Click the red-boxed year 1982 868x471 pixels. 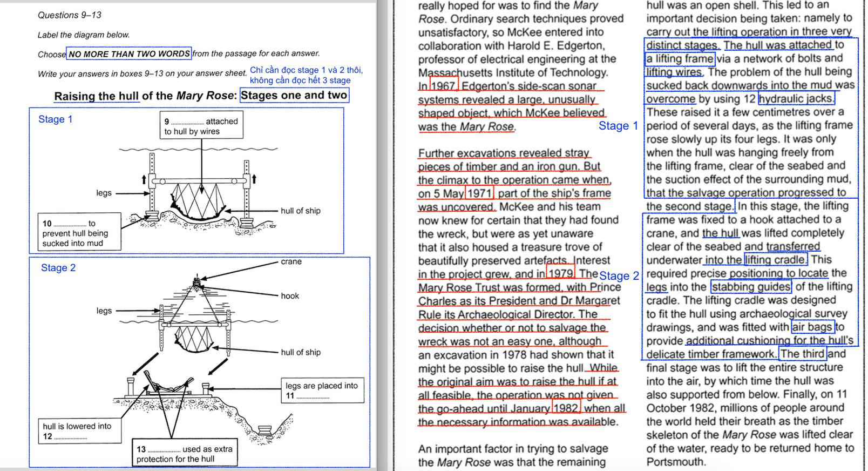point(566,408)
